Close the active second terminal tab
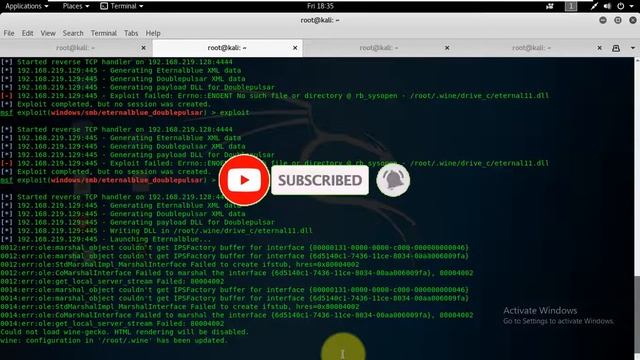This screenshot has width=640, height=360. click(295, 48)
